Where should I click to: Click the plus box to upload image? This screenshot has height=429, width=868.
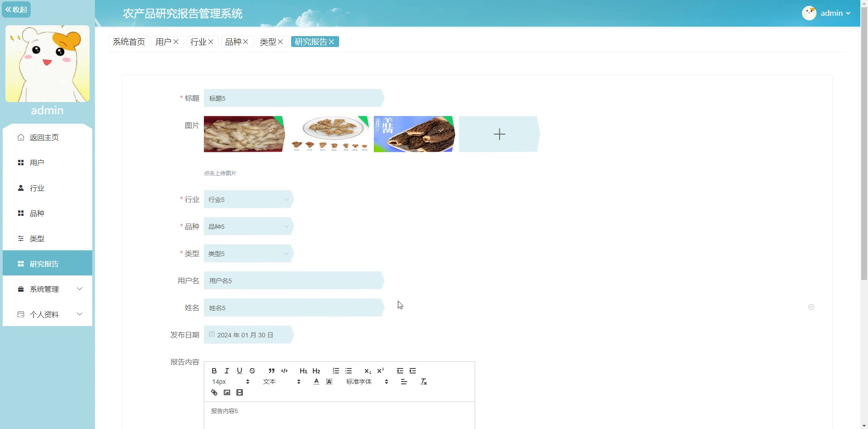coord(499,134)
